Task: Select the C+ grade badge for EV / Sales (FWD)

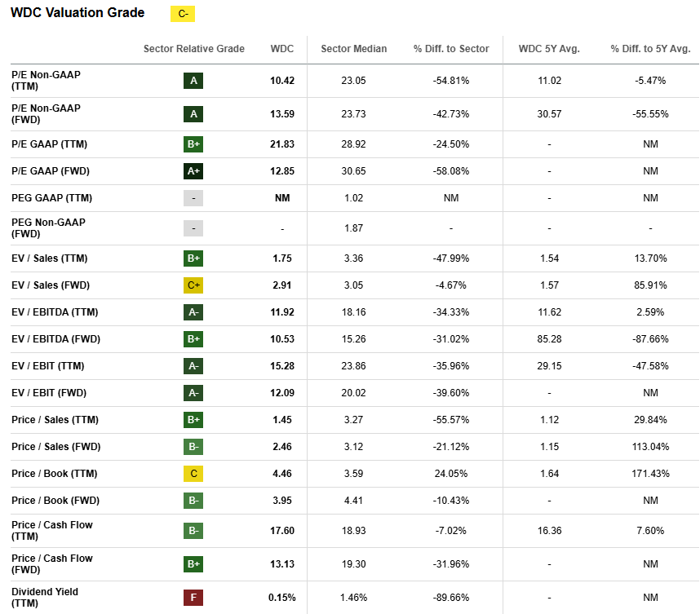Action: coord(193,285)
